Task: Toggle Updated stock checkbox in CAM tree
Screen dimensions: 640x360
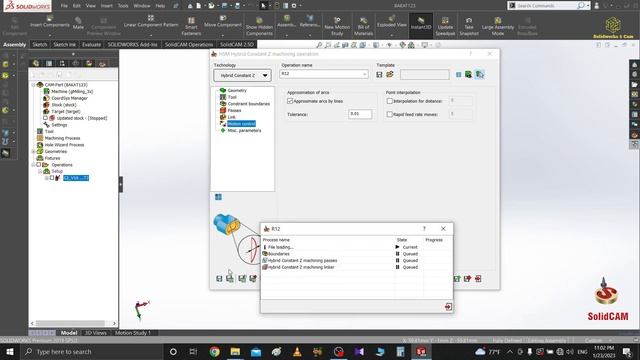Action: 45,118
